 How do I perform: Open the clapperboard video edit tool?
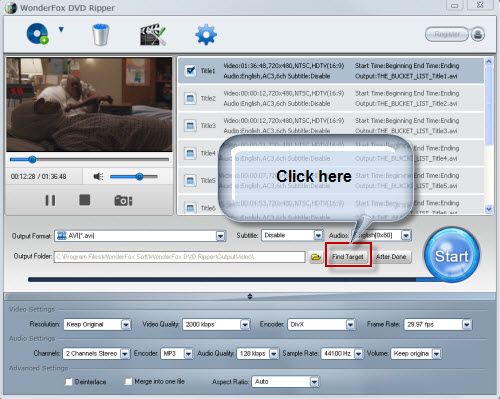tap(153, 34)
